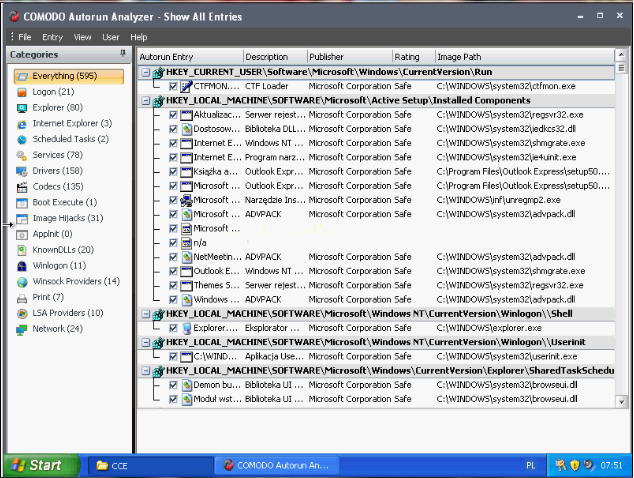Uncheck the CTFMON CTF Loader entry
Image resolution: width=634 pixels, height=478 pixels.
coord(173,86)
